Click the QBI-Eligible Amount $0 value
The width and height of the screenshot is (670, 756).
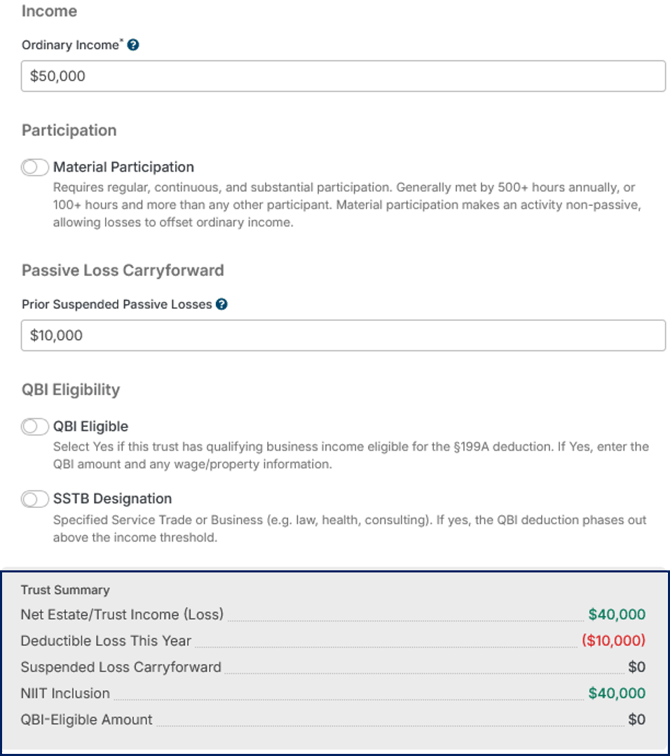[637, 719]
